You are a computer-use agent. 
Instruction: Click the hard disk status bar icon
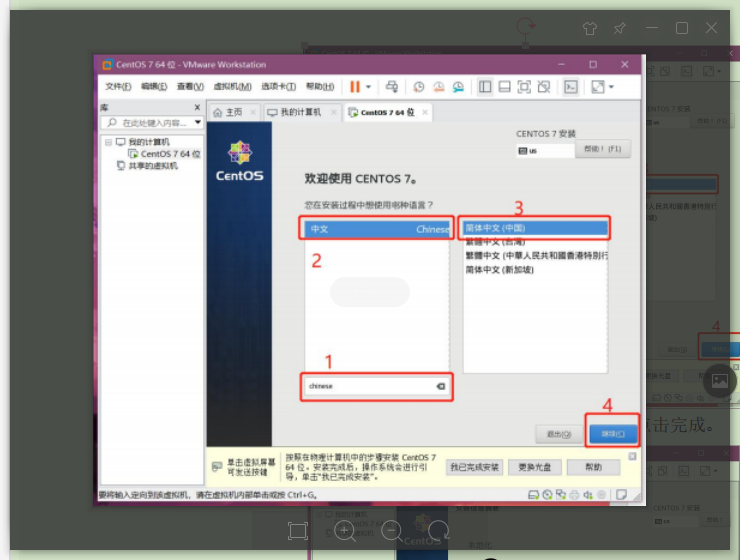(x=534, y=495)
